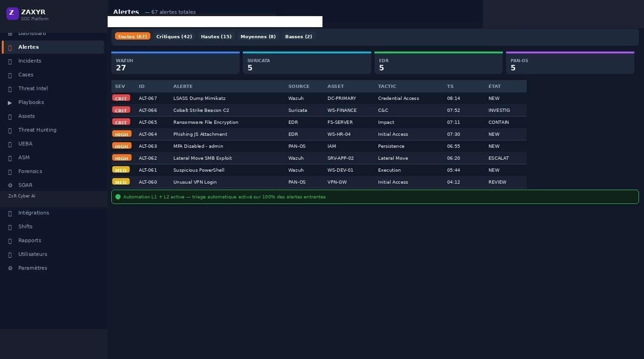Sort by the ÉTAT column header

(x=494, y=87)
